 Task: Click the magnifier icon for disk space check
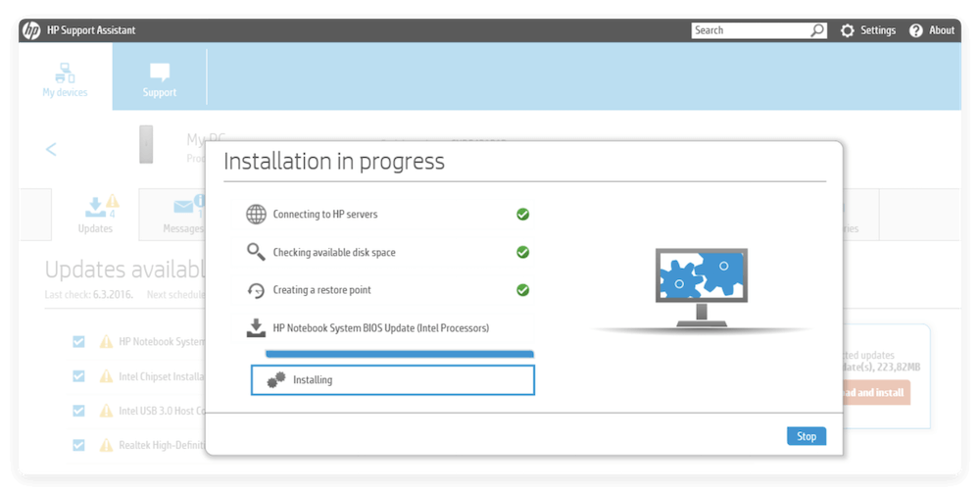coord(256,252)
